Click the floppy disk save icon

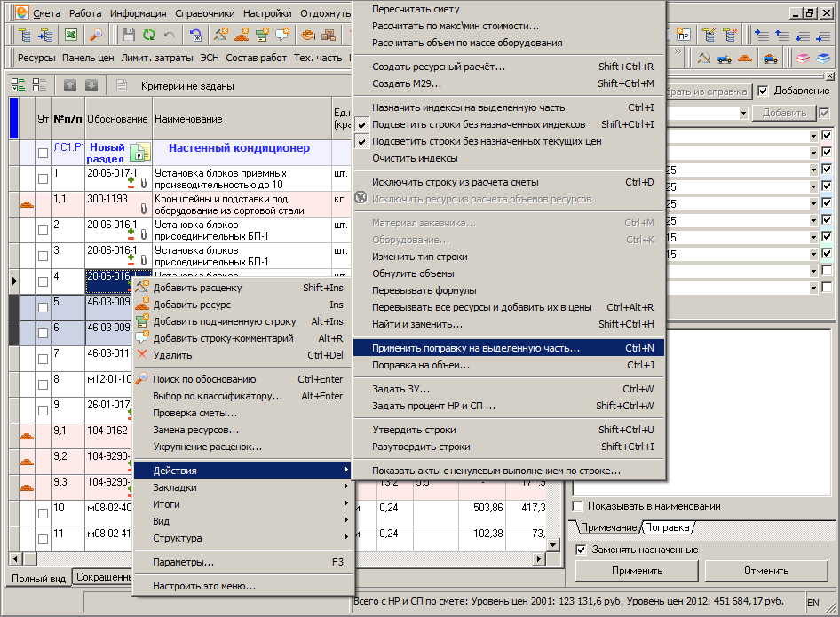(128, 36)
